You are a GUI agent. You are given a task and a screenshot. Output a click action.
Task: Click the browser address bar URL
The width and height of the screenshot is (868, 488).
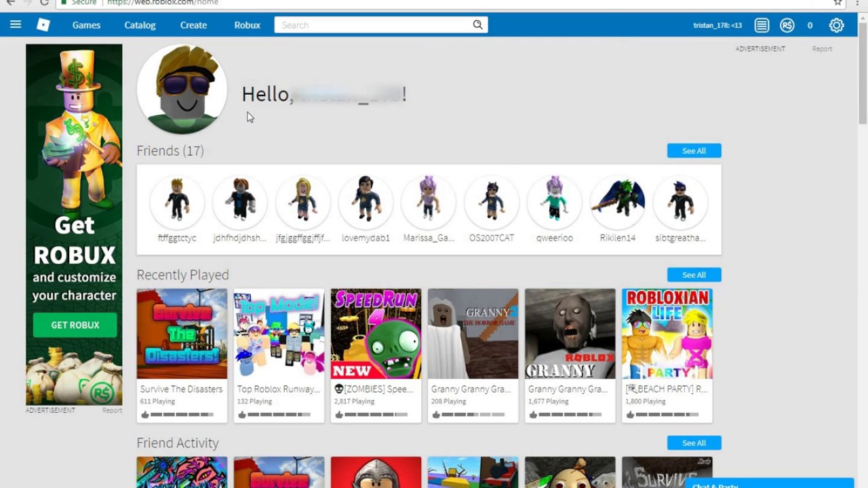click(x=163, y=3)
